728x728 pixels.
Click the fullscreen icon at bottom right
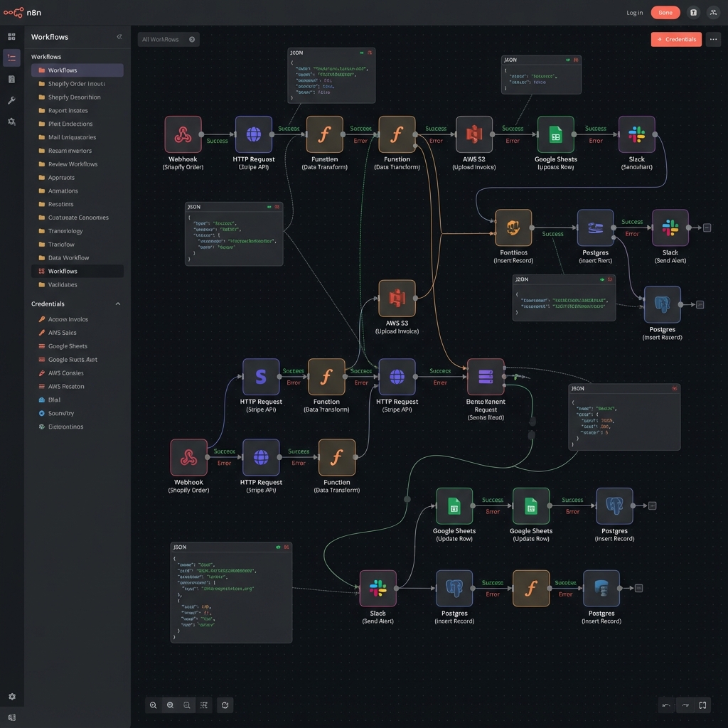(702, 705)
